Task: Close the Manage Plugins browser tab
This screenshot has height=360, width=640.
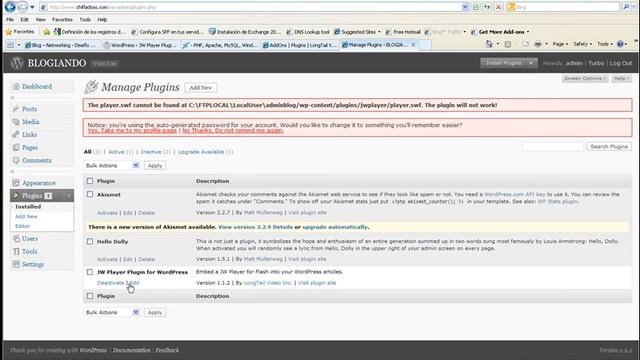Action: pyautogui.click(x=413, y=45)
